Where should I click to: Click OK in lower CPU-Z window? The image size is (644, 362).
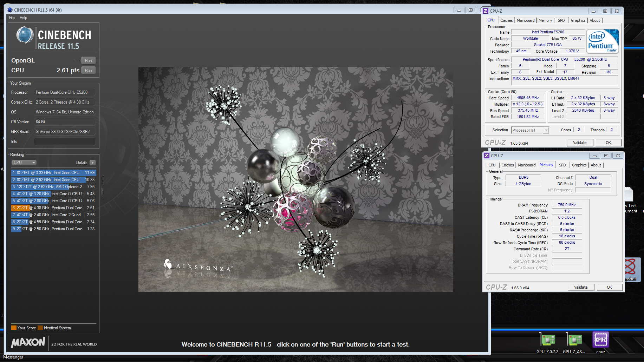click(x=609, y=287)
